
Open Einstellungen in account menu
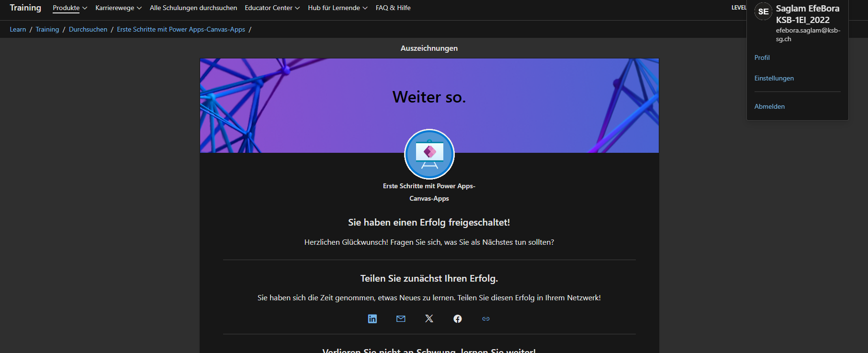coord(774,78)
